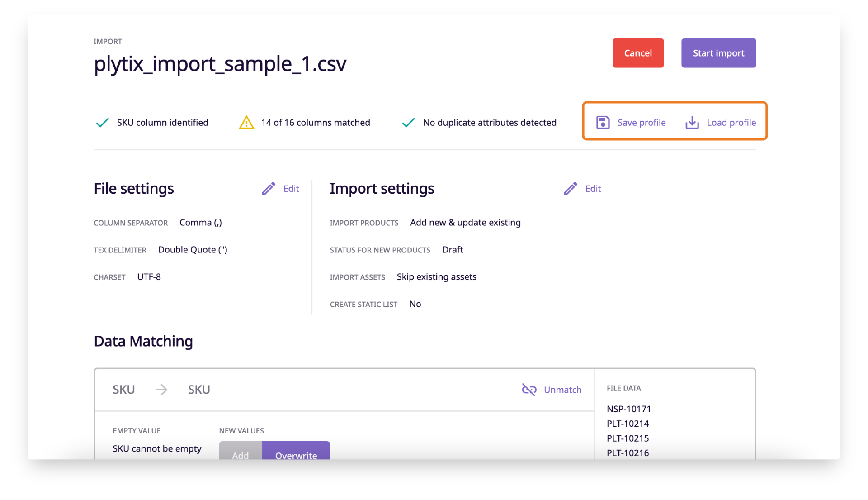Click the file data entry PLT-10214
The height and width of the screenshot is (500, 868).
tap(627, 424)
